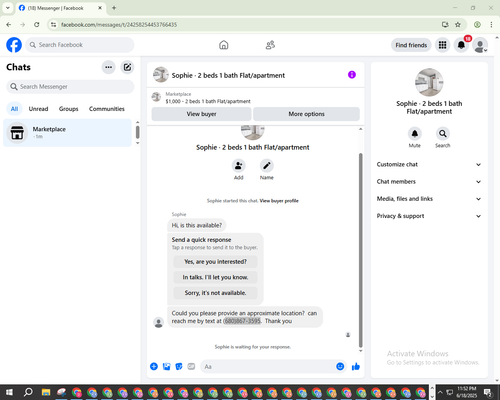
Task: Open the Friends icon in top navigation
Action: pyautogui.click(x=270, y=45)
